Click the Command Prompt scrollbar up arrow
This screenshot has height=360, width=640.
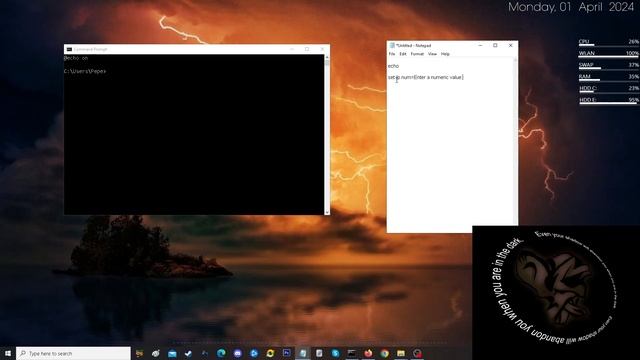point(327,58)
